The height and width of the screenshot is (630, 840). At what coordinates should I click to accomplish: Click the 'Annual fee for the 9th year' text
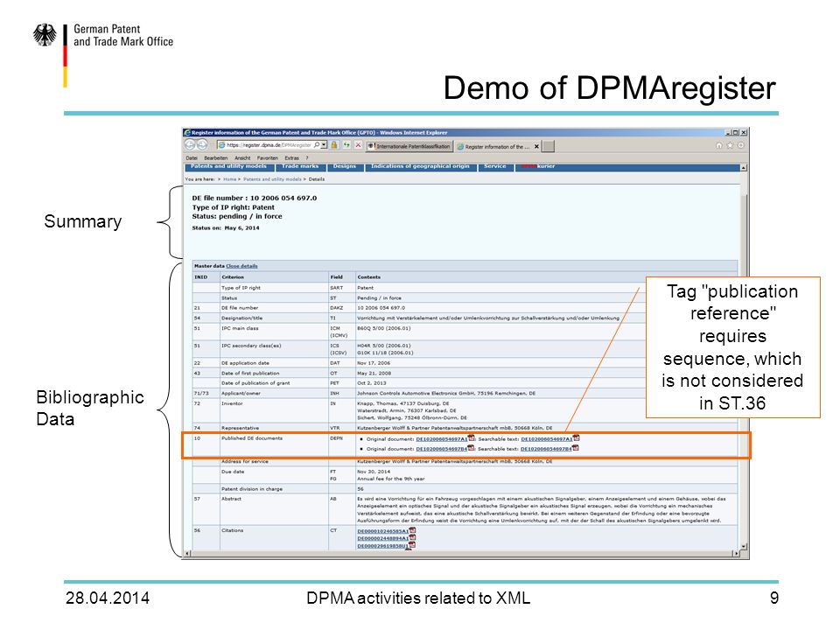[390, 479]
